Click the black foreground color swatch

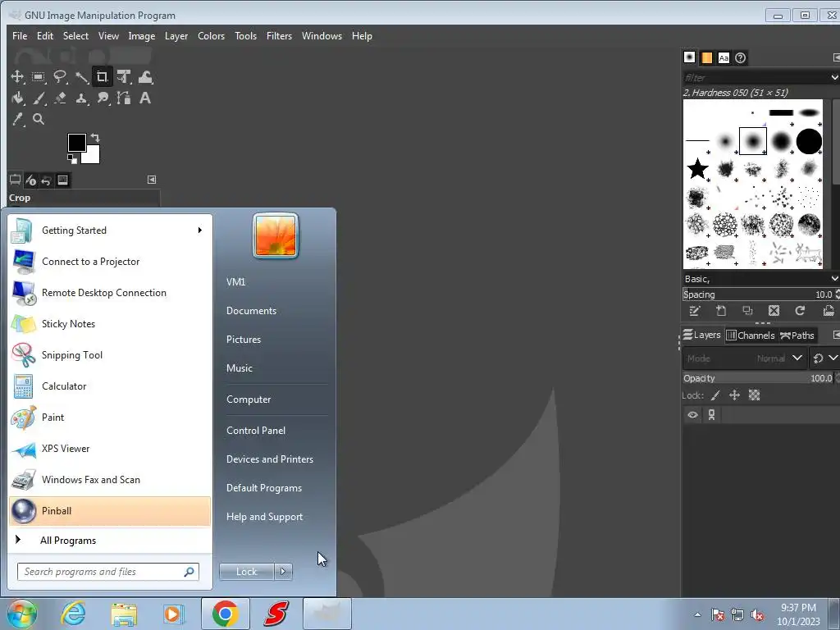[76, 142]
